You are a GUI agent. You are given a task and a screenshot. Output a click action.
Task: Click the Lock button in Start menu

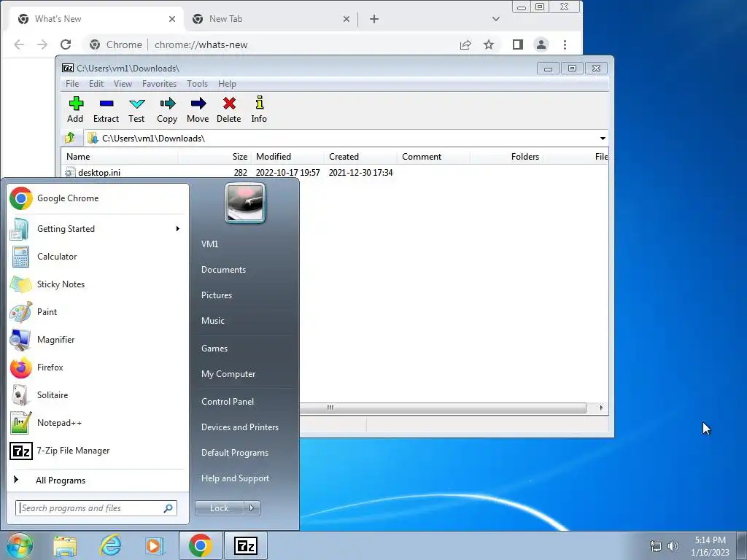pos(220,508)
